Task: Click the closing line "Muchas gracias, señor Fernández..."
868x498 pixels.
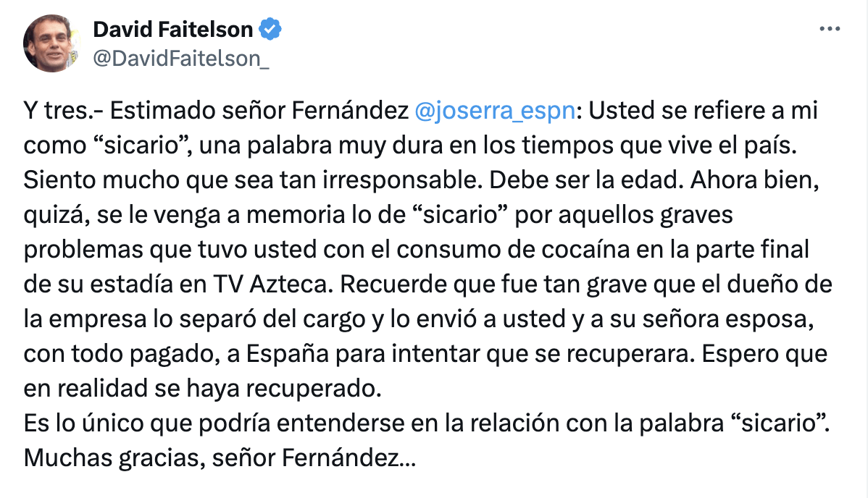Action: click(x=219, y=457)
